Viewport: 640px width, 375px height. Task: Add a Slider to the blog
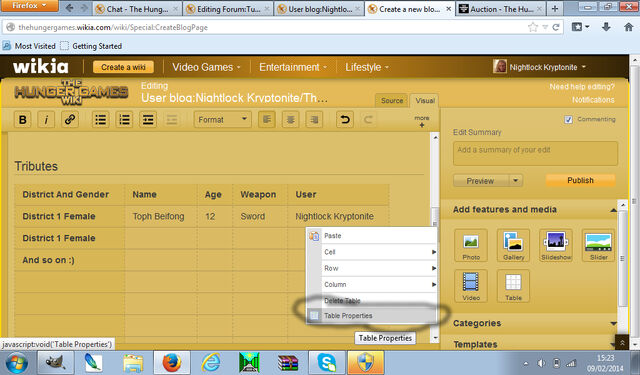(598, 245)
